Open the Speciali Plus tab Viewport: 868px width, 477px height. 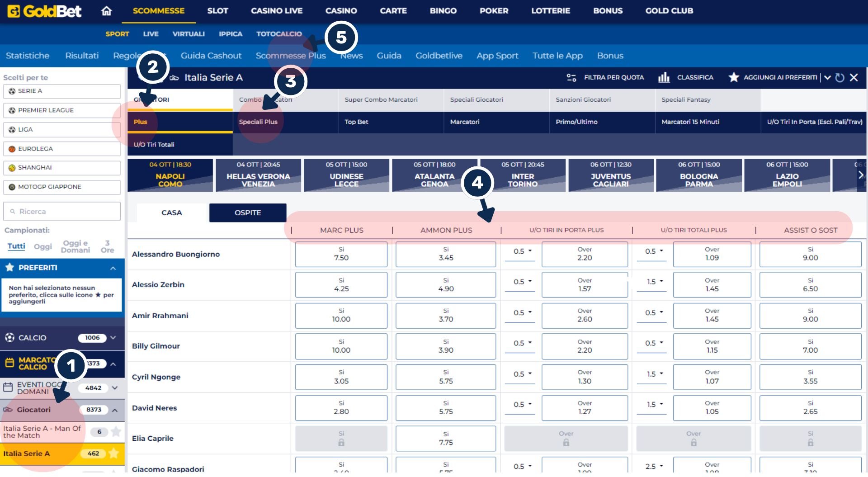[259, 122]
